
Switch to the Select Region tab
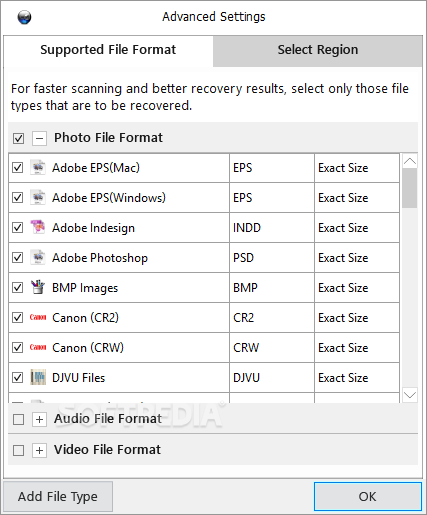coord(318,50)
